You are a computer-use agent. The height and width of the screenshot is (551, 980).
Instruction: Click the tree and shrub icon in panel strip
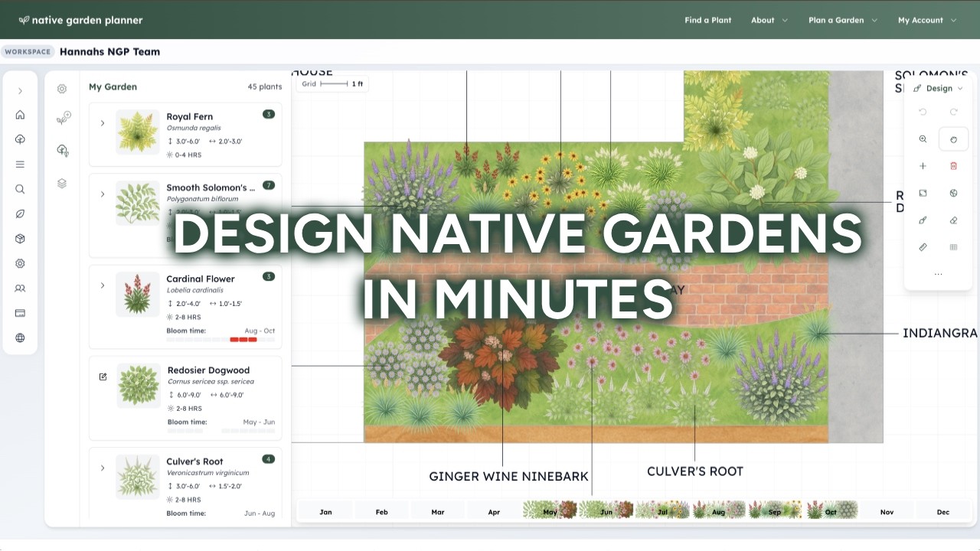point(63,151)
